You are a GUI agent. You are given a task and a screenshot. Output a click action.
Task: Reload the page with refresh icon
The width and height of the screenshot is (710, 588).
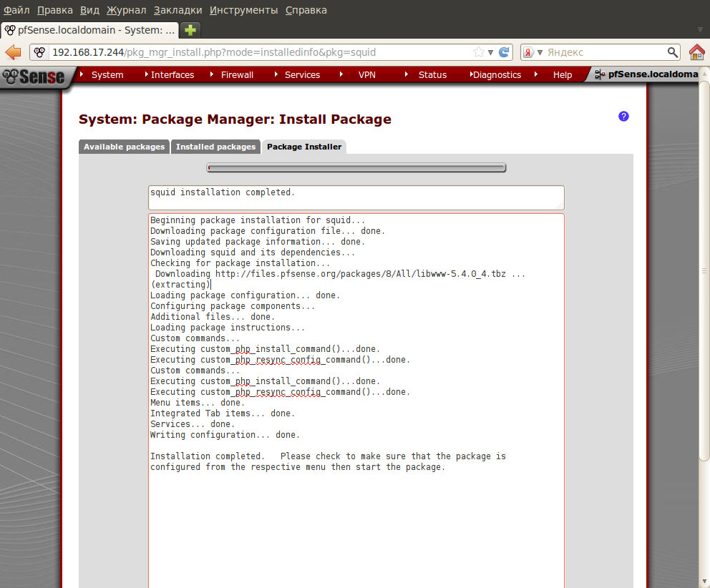pos(504,52)
